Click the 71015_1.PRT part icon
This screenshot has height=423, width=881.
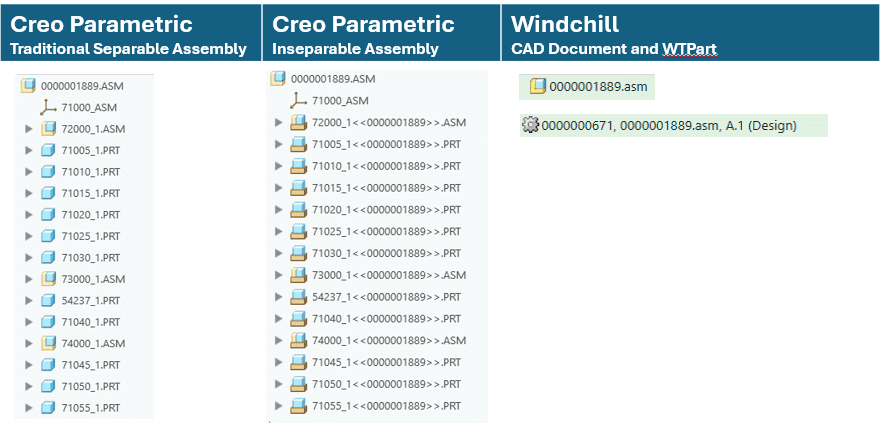[48, 193]
